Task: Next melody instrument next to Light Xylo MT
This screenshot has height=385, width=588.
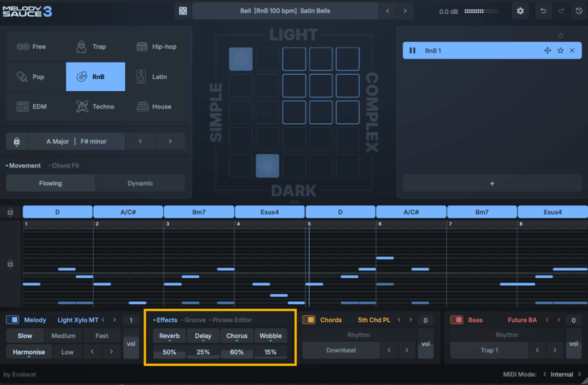Action: point(114,320)
